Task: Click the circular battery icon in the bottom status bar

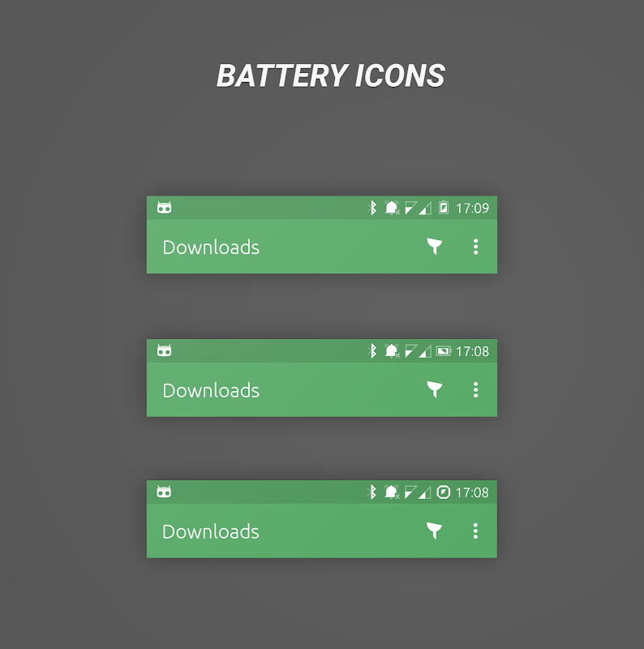Action: [x=444, y=492]
